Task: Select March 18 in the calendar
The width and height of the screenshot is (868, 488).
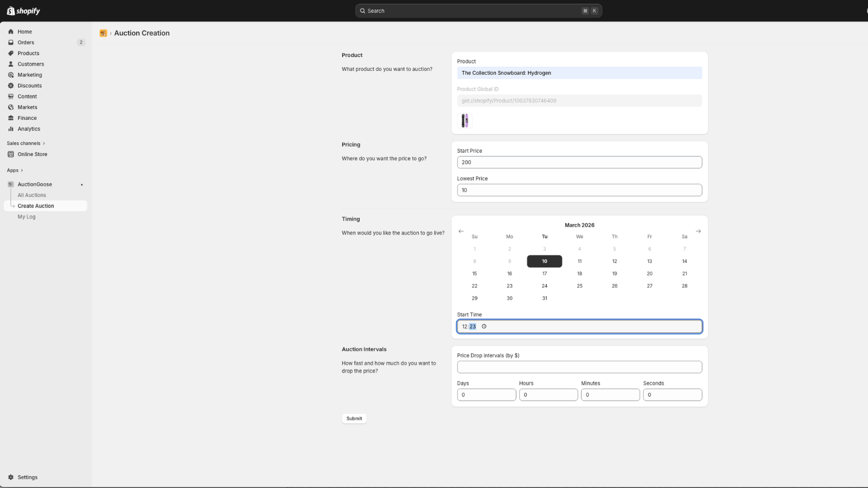Action: (x=579, y=273)
